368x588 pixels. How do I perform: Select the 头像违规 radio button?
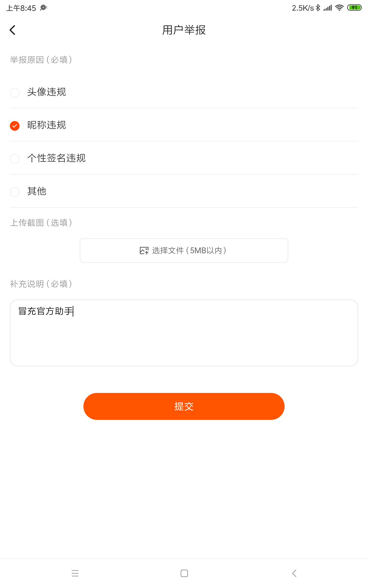click(15, 92)
